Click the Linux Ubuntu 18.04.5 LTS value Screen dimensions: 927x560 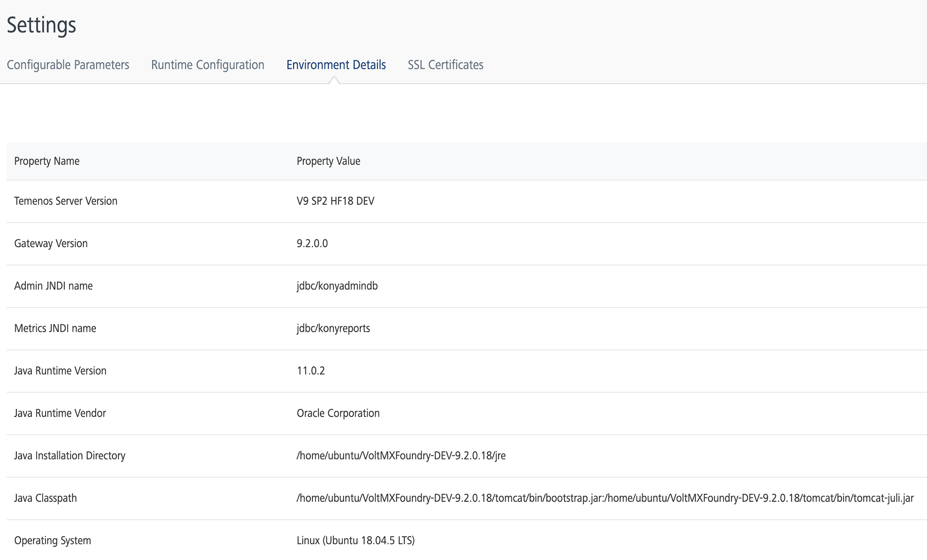point(355,541)
